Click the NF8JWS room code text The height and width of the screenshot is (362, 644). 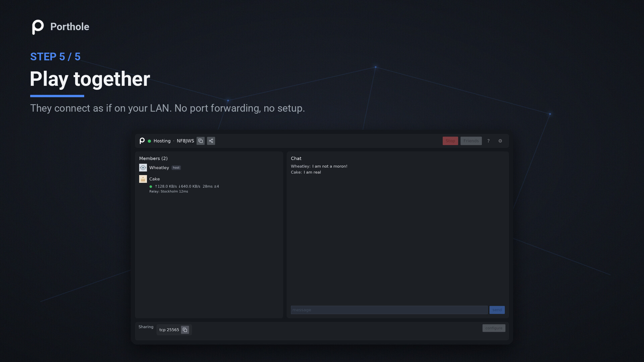click(x=185, y=141)
